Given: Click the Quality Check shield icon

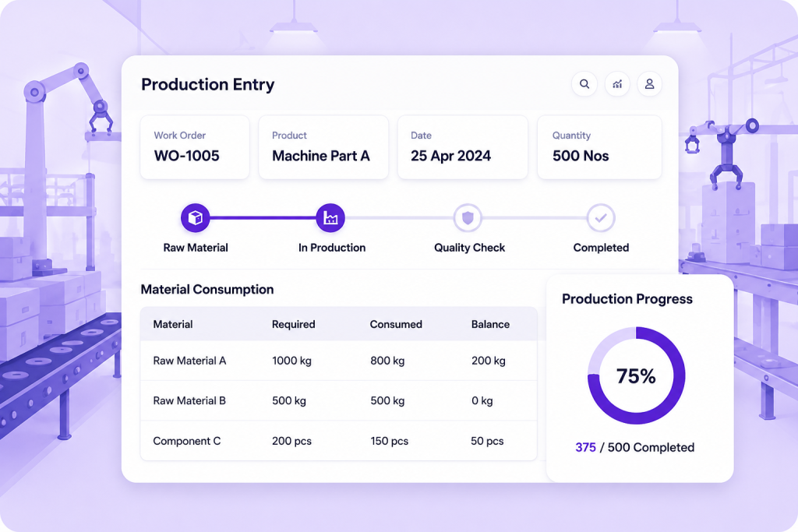Looking at the screenshot, I should pos(468,217).
